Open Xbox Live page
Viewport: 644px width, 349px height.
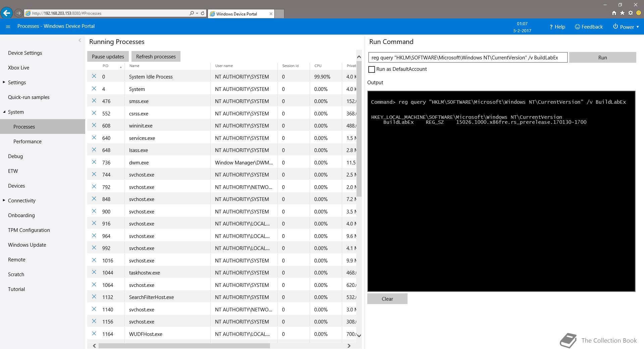click(x=19, y=68)
